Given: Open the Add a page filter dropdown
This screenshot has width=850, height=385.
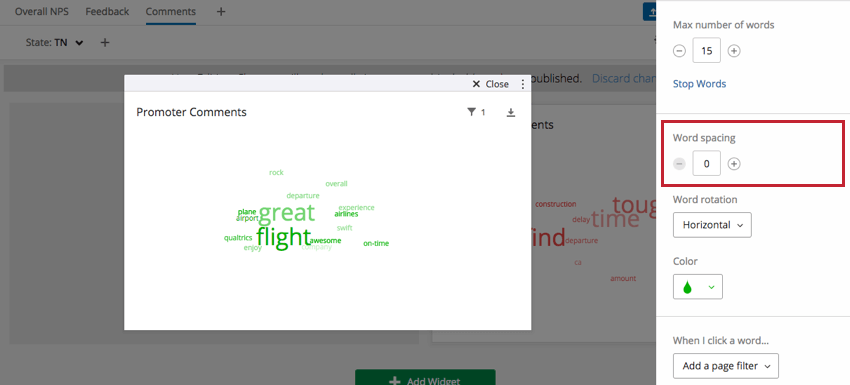Looking at the screenshot, I should point(725,366).
